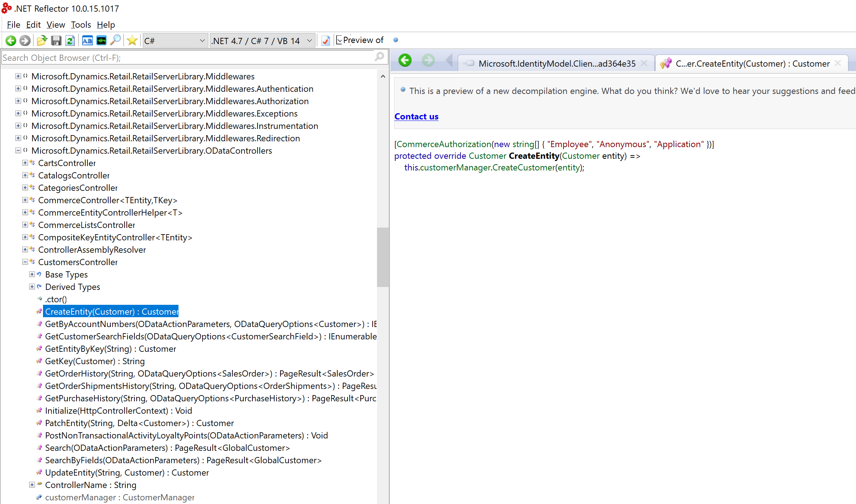Click the search magnifier in Object Browser box

pos(379,57)
